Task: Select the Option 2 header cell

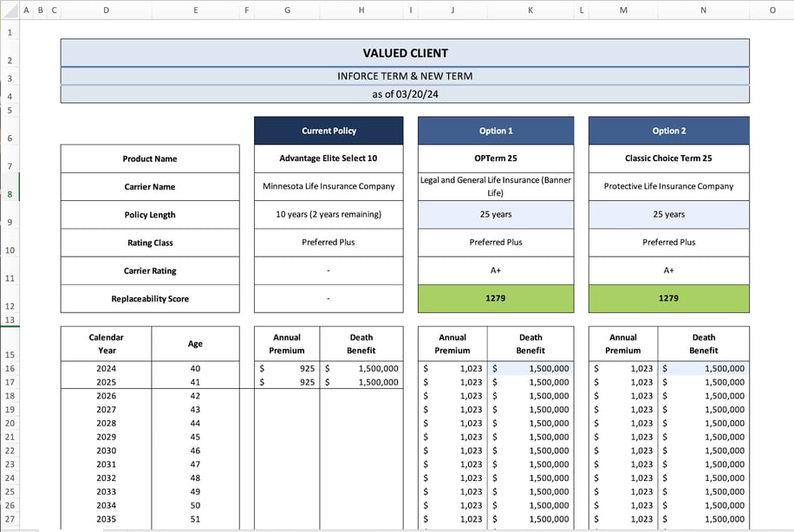Action: tap(668, 130)
